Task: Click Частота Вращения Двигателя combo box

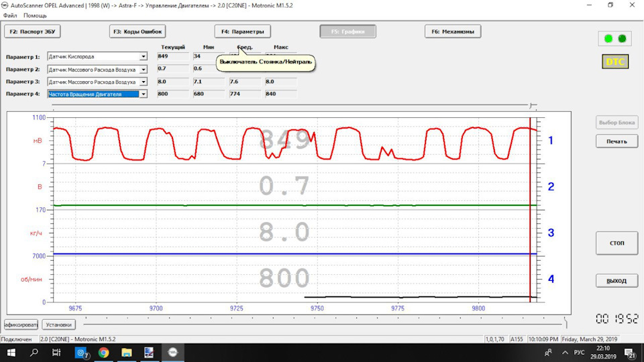Action: [97, 94]
